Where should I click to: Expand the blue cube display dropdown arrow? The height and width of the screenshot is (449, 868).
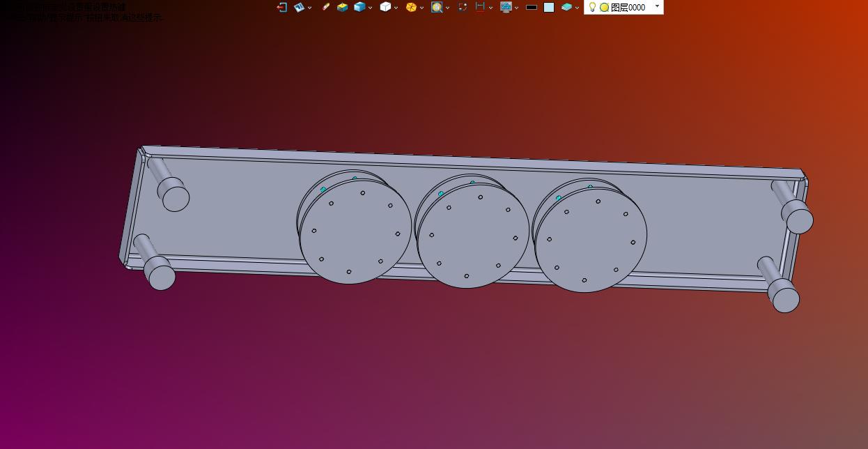370,8
